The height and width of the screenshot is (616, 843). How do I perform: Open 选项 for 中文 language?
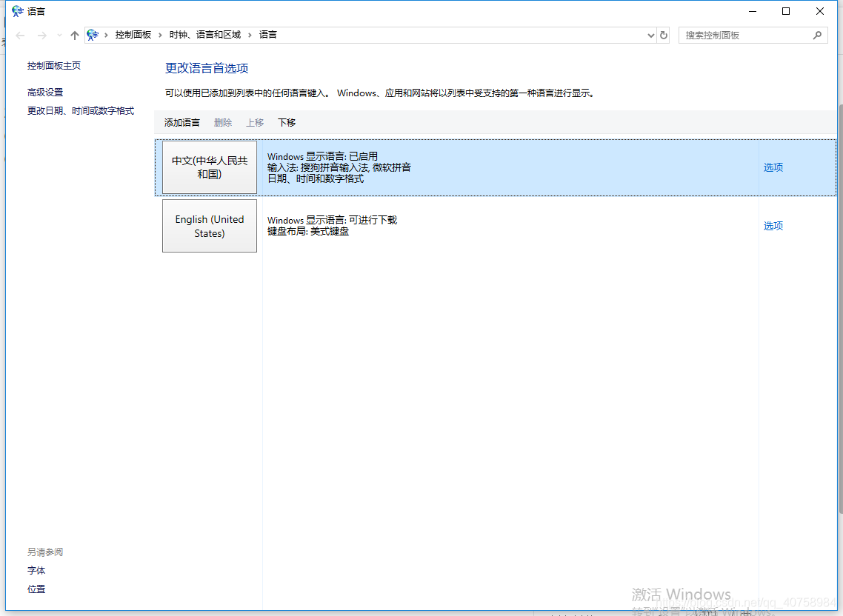[x=773, y=167]
